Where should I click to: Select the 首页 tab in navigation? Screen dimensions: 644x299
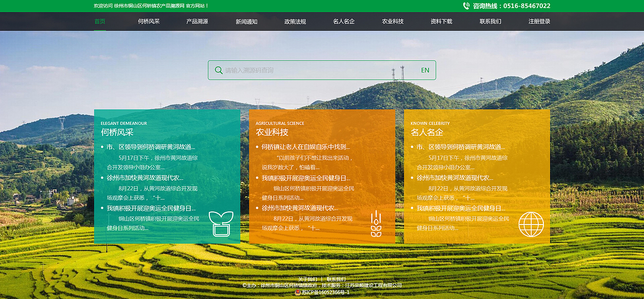(100, 21)
